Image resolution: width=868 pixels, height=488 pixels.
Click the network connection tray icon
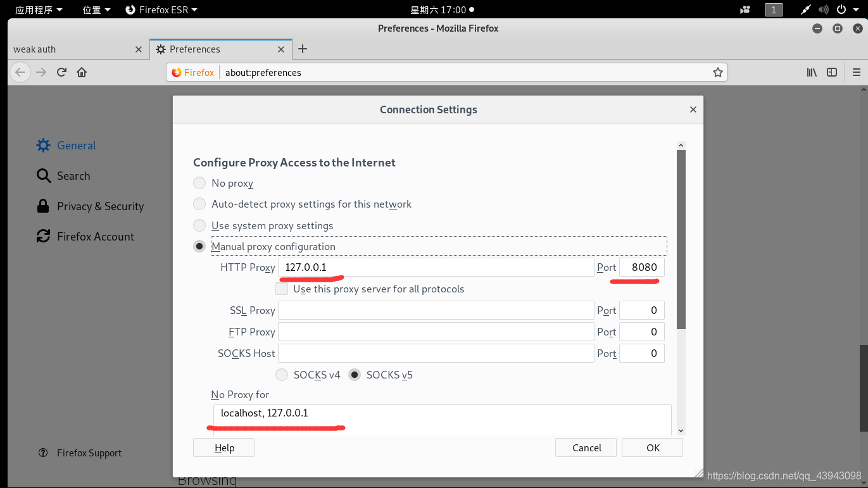point(805,9)
